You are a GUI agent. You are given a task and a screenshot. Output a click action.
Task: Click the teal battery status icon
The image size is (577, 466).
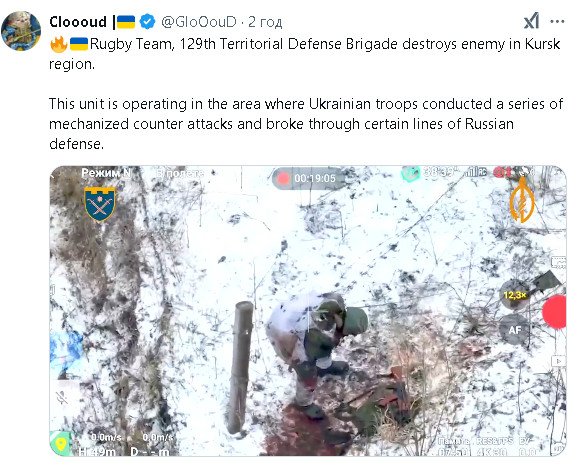[x=410, y=173]
